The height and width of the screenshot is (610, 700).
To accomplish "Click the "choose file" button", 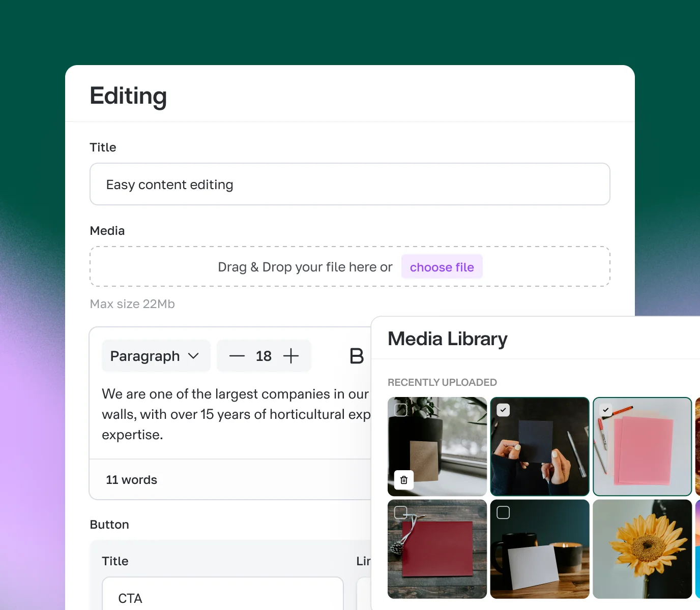I will (x=442, y=267).
